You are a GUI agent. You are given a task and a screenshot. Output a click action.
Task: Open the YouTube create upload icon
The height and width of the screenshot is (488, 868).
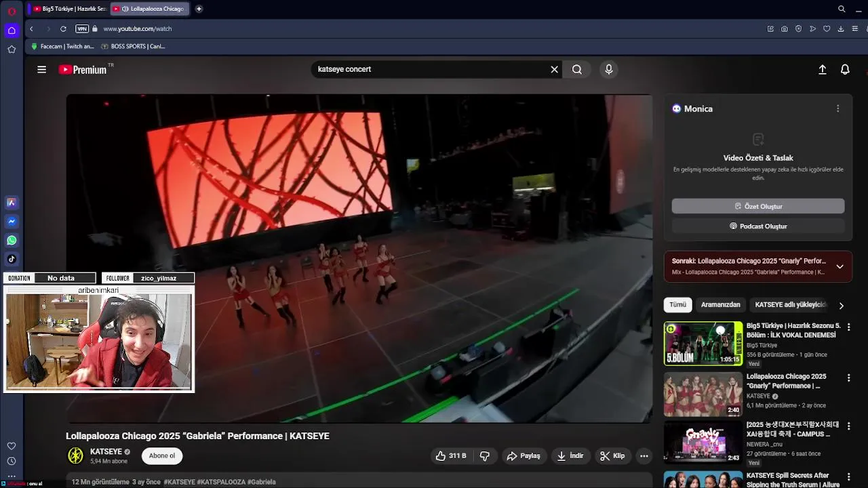823,69
